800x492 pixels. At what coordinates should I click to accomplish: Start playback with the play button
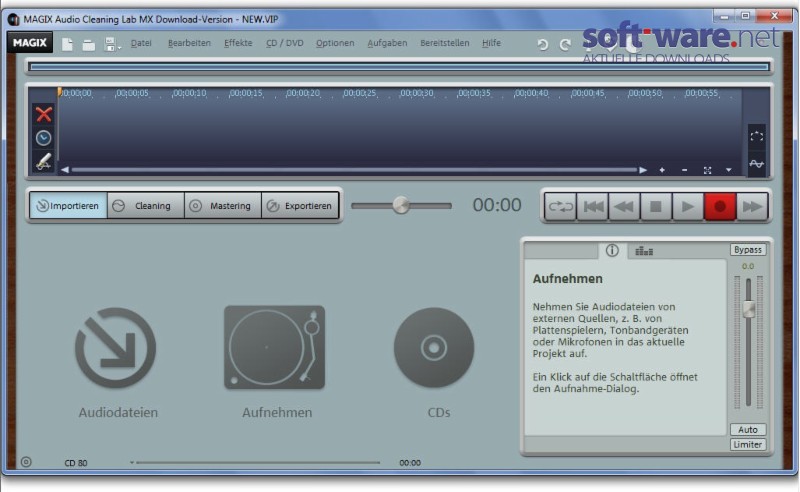pyautogui.click(x=688, y=207)
